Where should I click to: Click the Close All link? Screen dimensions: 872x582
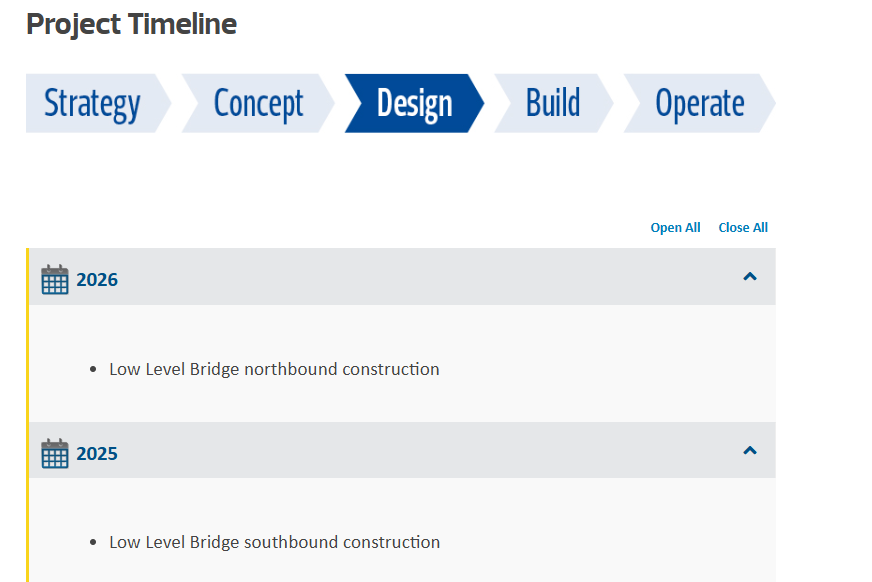[743, 228]
